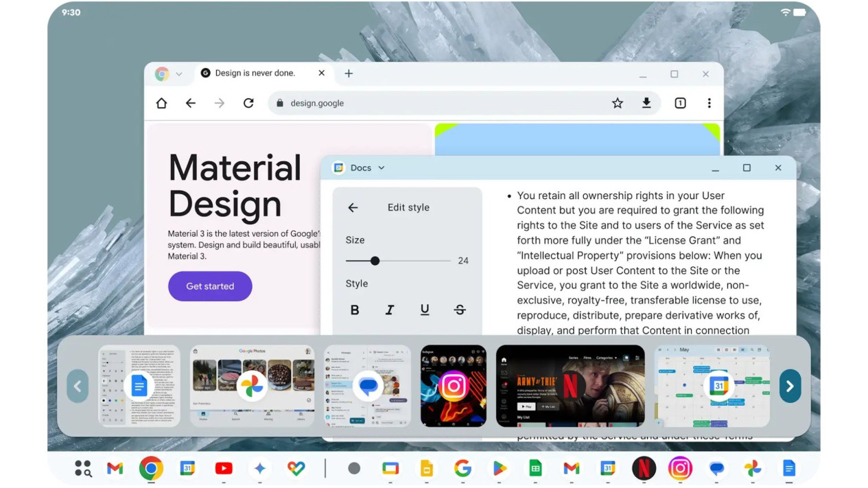868x488 pixels.
Task: Click Chrome's forward arrow
Action: click(x=220, y=103)
